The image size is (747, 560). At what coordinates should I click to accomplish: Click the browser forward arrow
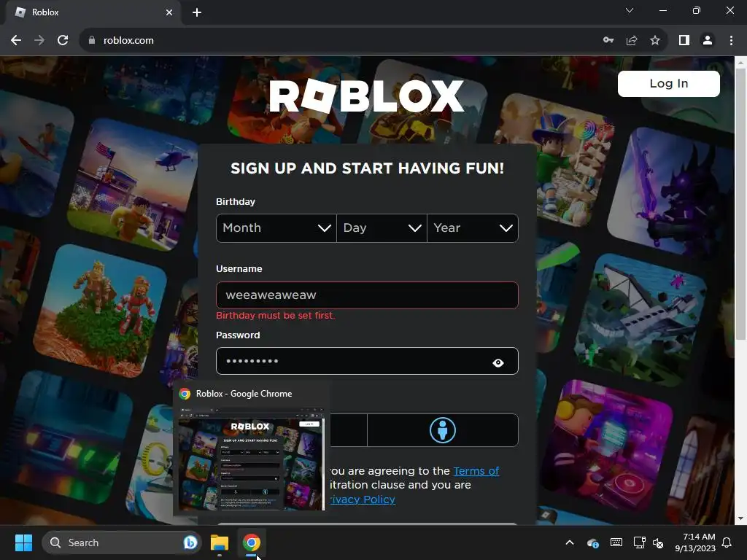coord(39,41)
